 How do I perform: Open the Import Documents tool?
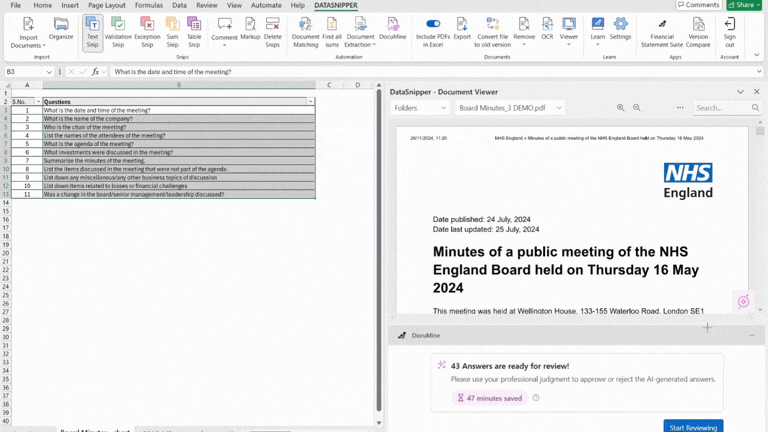point(28,32)
